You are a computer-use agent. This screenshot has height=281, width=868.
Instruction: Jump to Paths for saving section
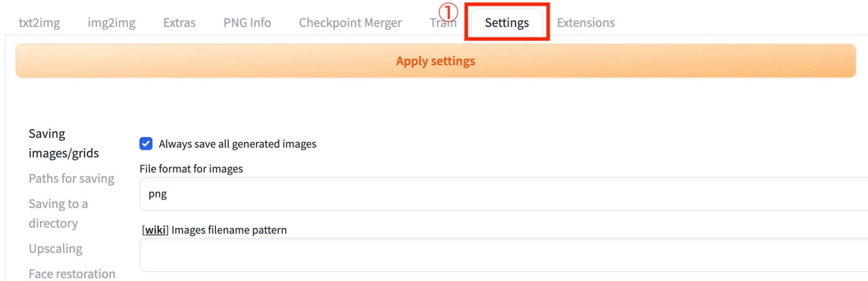(71, 178)
